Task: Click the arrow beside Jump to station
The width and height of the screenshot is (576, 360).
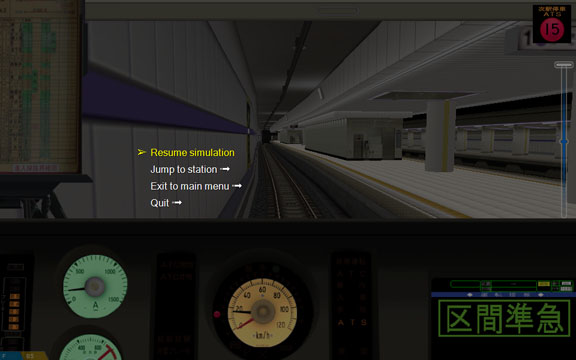Action: pos(225,169)
